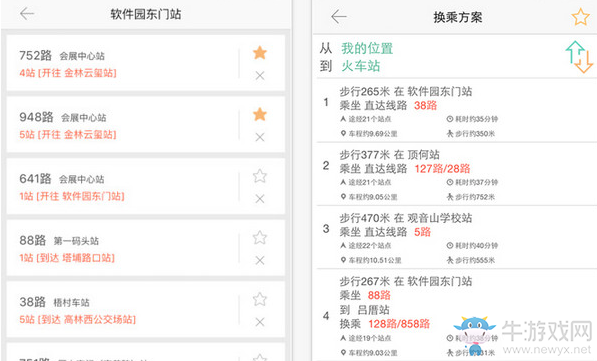Tap 车程约9.03公里 distance info
This screenshot has height=361, width=597.
[x=369, y=353]
